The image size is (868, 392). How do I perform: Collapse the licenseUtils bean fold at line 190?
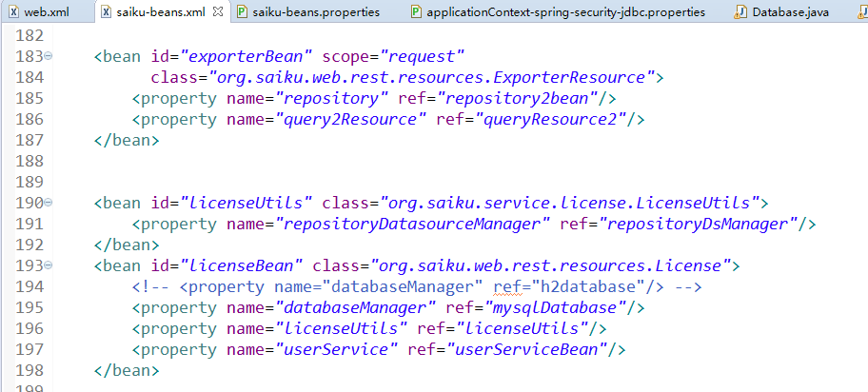[x=49, y=203]
